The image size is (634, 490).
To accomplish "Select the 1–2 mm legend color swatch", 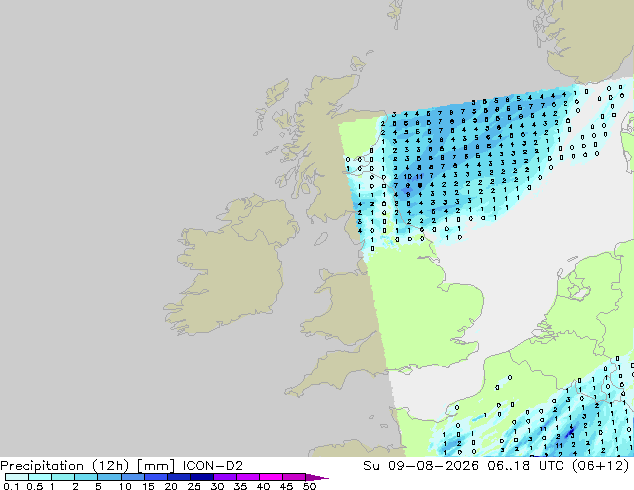I will [x=63, y=477].
